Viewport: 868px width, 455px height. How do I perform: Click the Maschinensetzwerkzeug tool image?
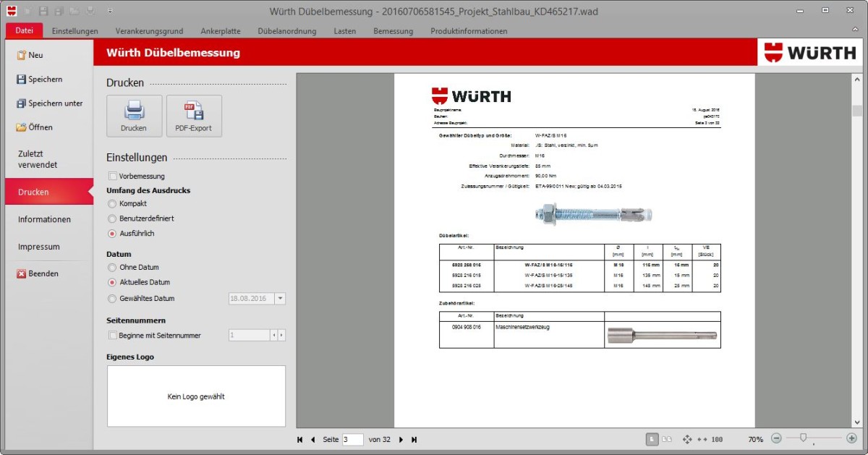pyautogui.click(x=662, y=335)
